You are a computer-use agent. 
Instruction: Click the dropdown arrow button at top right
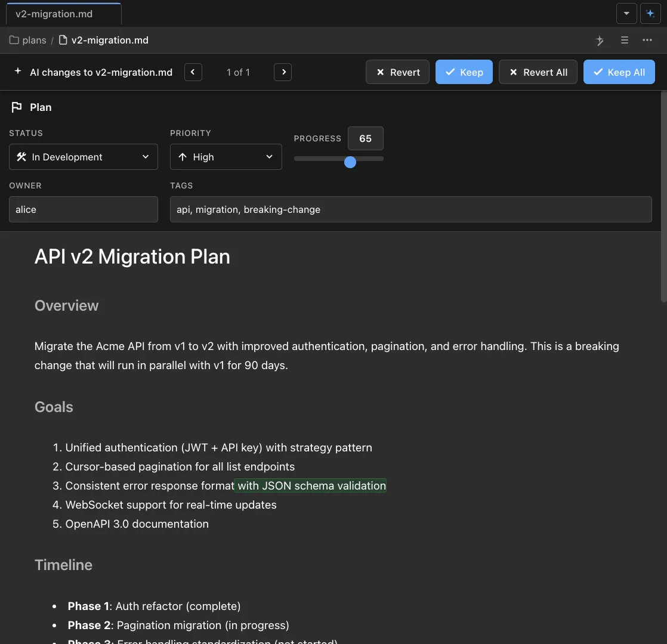(x=626, y=13)
